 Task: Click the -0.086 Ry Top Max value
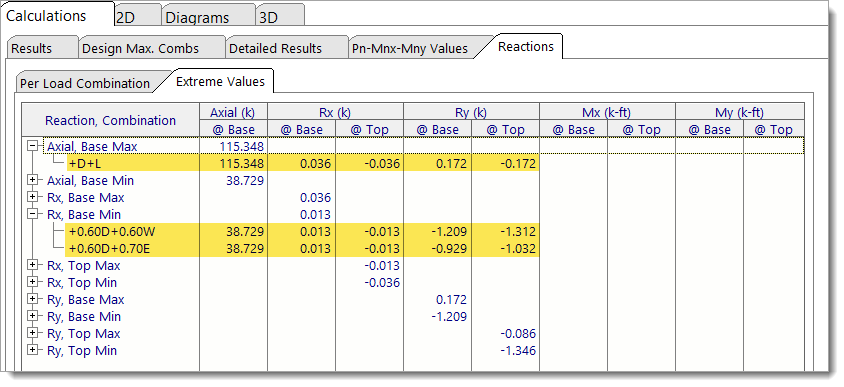click(517, 334)
